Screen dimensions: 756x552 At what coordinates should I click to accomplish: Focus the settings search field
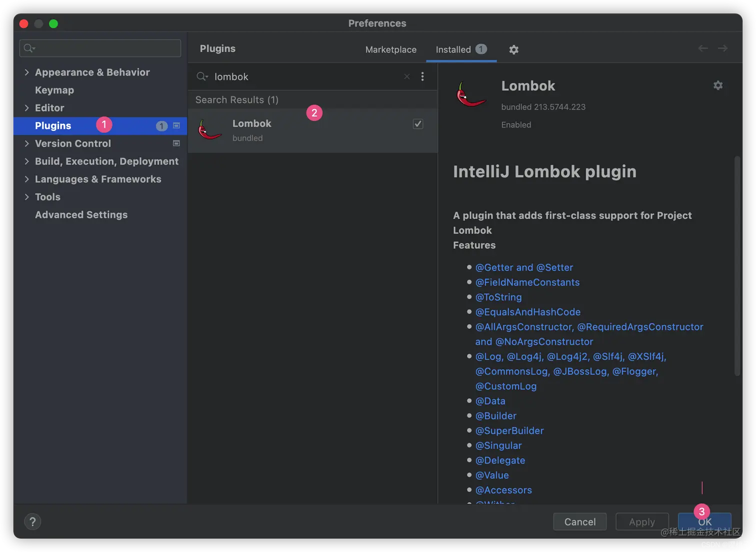[x=100, y=48]
